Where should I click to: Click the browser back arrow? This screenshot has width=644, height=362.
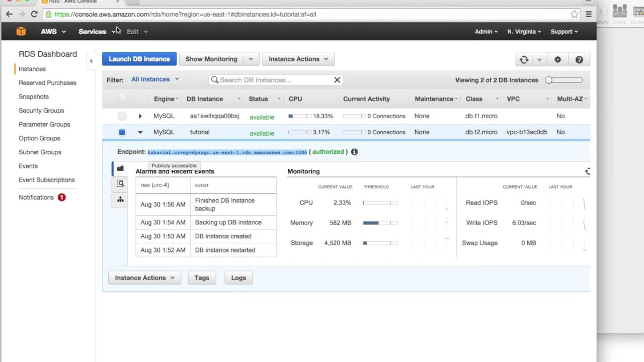(x=9, y=14)
